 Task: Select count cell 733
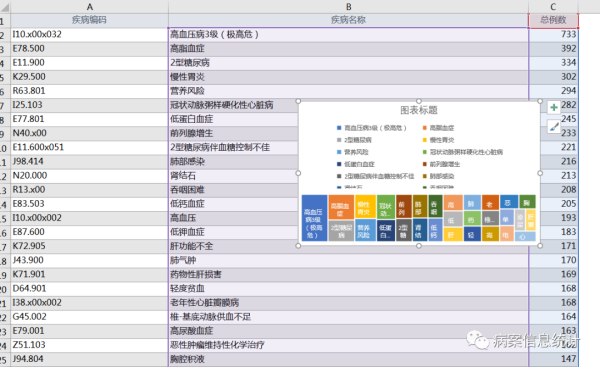pos(553,34)
